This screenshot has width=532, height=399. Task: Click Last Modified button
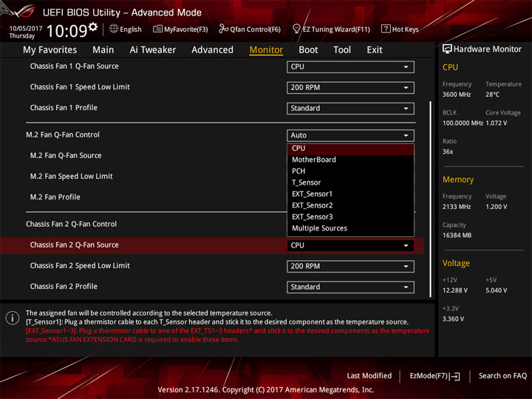click(x=369, y=376)
